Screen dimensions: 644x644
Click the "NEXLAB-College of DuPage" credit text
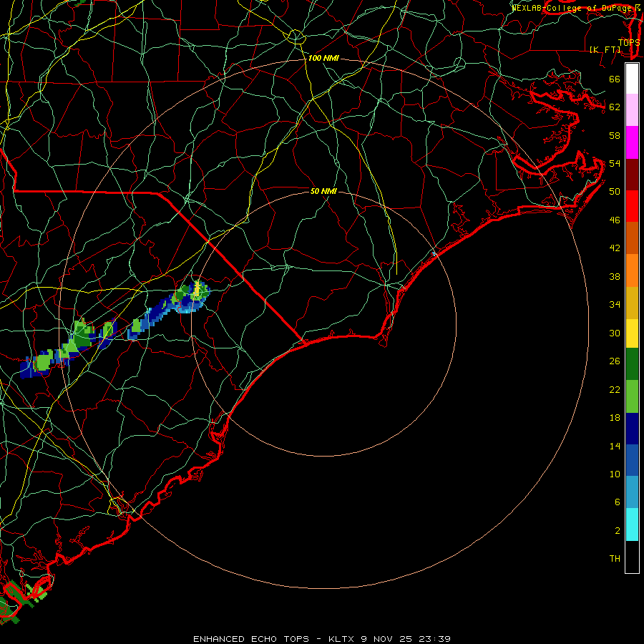(572, 8)
